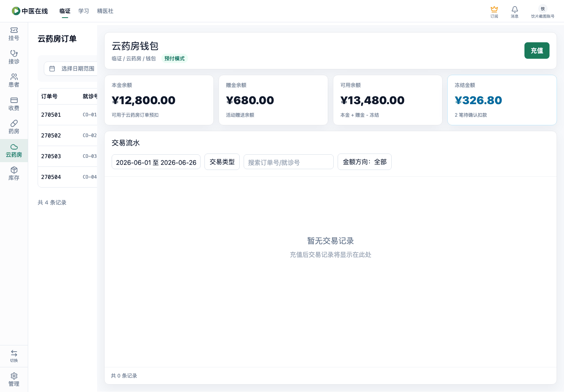The height and width of the screenshot is (392, 564).
Task: Open the 金额方向：全部 dropdown
Action: coord(365,162)
